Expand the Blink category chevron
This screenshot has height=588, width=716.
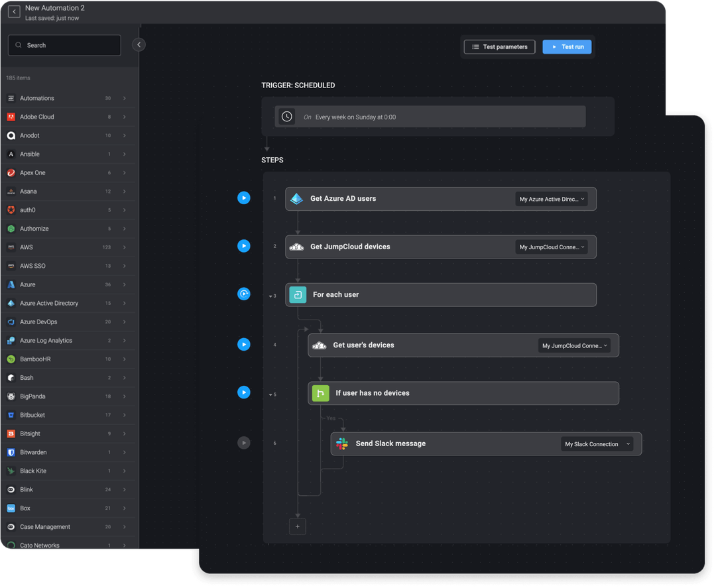click(x=124, y=490)
